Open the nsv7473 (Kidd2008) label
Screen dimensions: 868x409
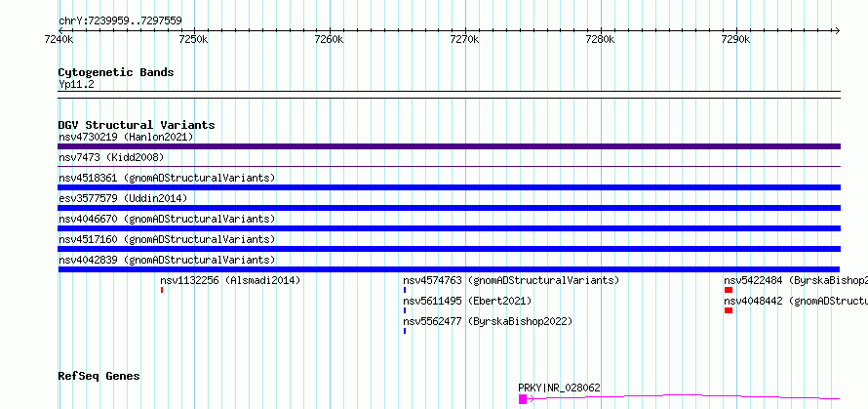tap(112, 157)
